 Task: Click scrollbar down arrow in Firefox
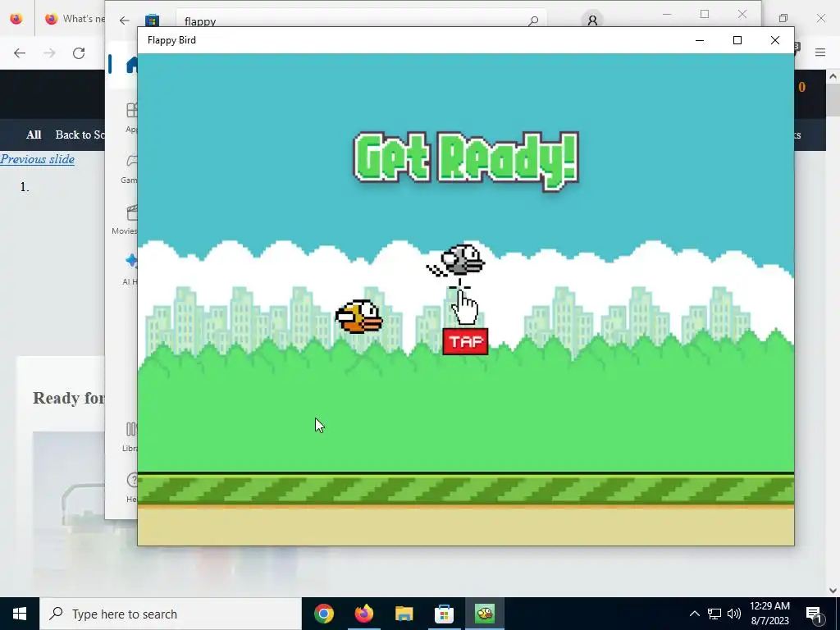coord(833,591)
